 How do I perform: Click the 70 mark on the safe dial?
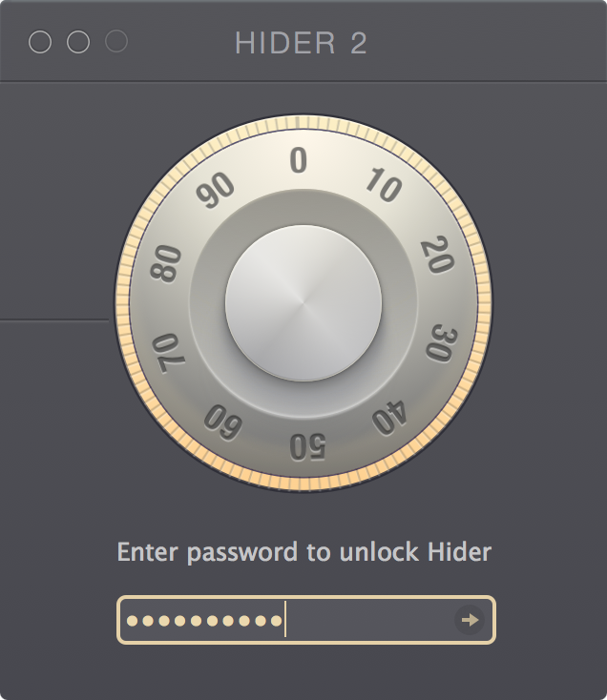[168, 353]
